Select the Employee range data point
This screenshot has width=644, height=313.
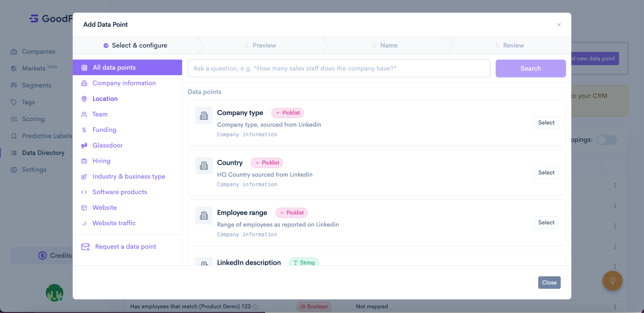(x=546, y=223)
